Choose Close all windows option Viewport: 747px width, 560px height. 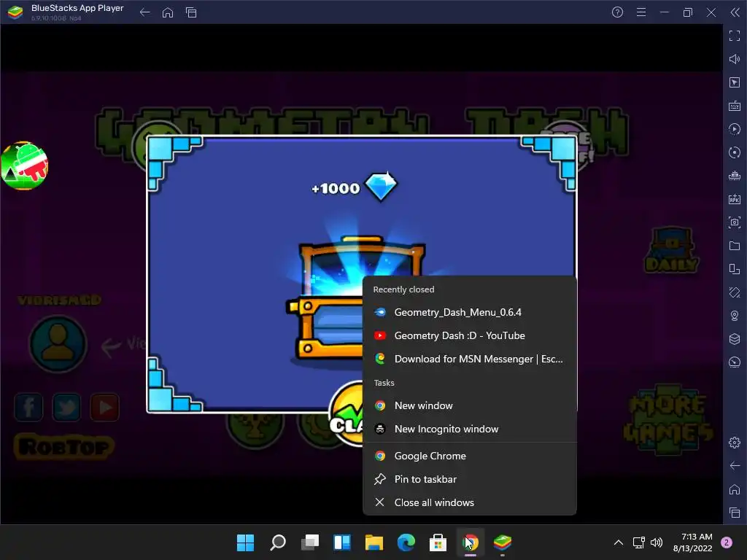click(x=470, y=503)
